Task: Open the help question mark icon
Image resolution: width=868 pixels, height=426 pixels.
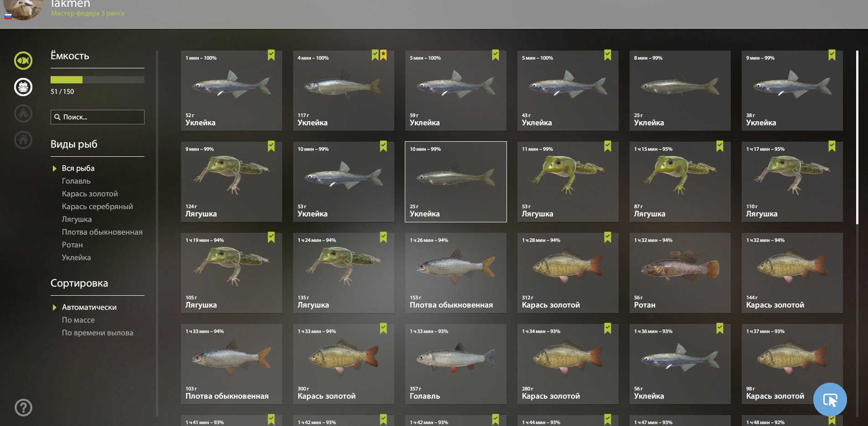Action: pyautogui.click(x=23, y=408)
